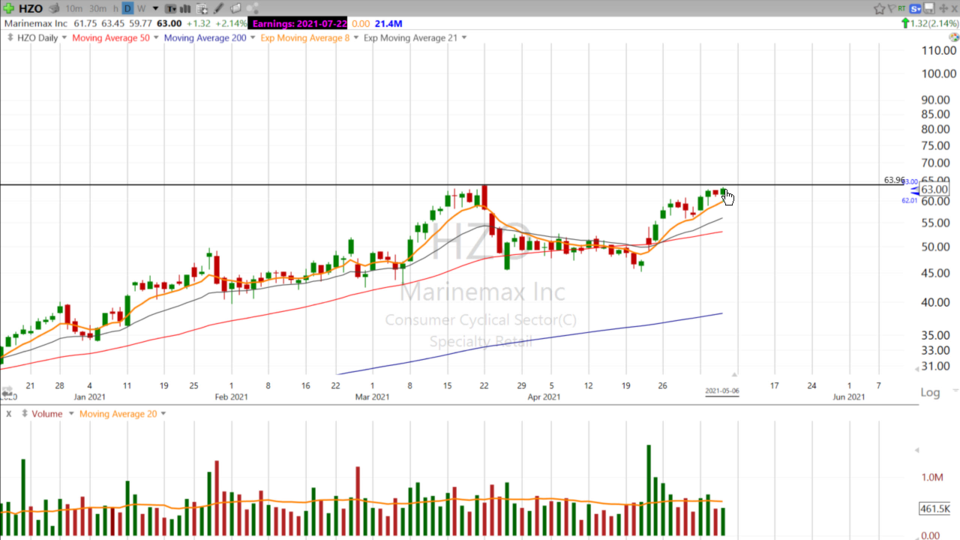Click the volume pane reorder arrows icon
Screen dimensions: 960x540
click(24, 414)
